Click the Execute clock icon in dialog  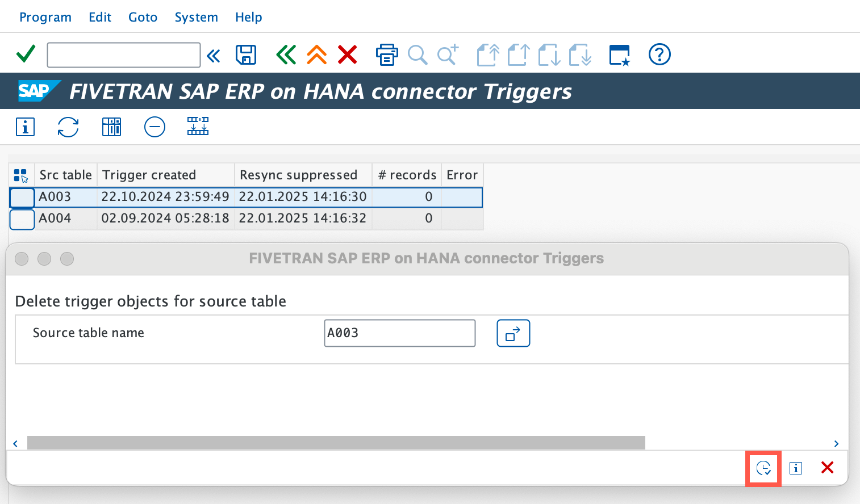click(763, 468)
